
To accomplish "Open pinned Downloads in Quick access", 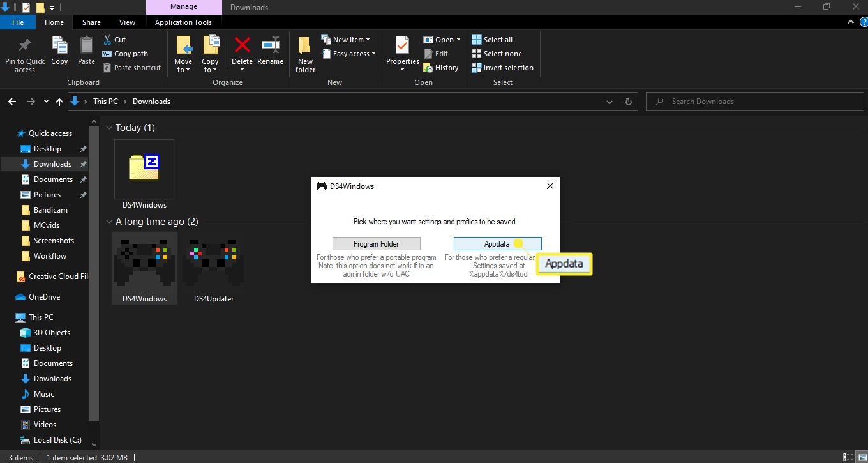I will click(x=52, y=164).
